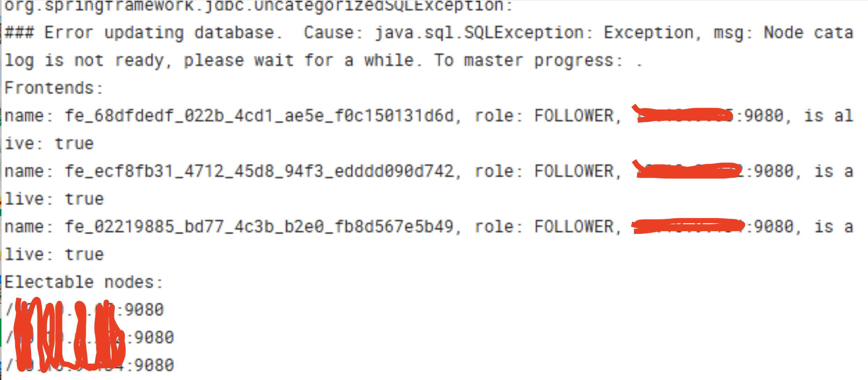Click FOLLOWER role on the fe_02219885 line

pyautogui.click(x=574, y=227)
